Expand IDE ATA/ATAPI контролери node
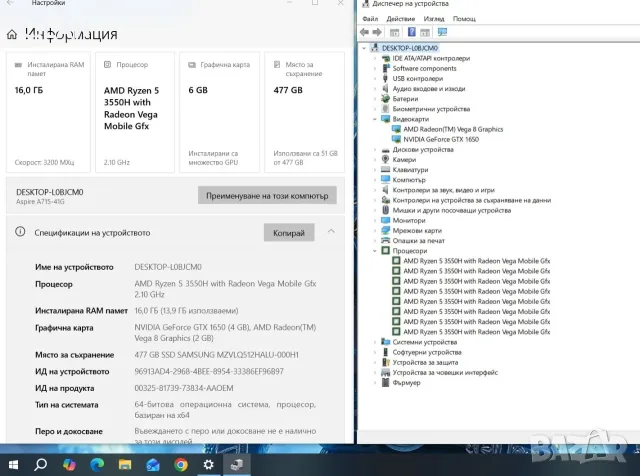640x476 pixels. 375,58
